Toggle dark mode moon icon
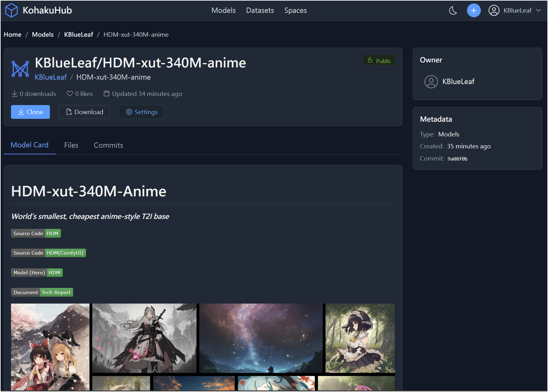Viewport: 548px width, 392px height. [x=453, y=11]
